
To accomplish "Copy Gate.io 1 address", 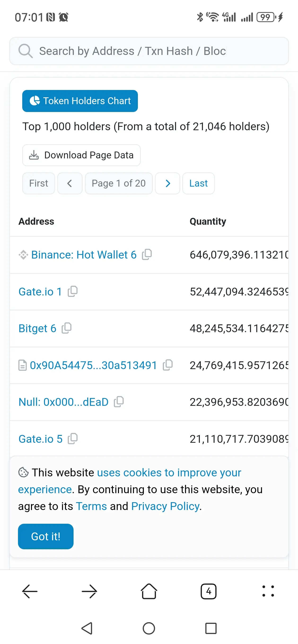I will click(73, 291).
